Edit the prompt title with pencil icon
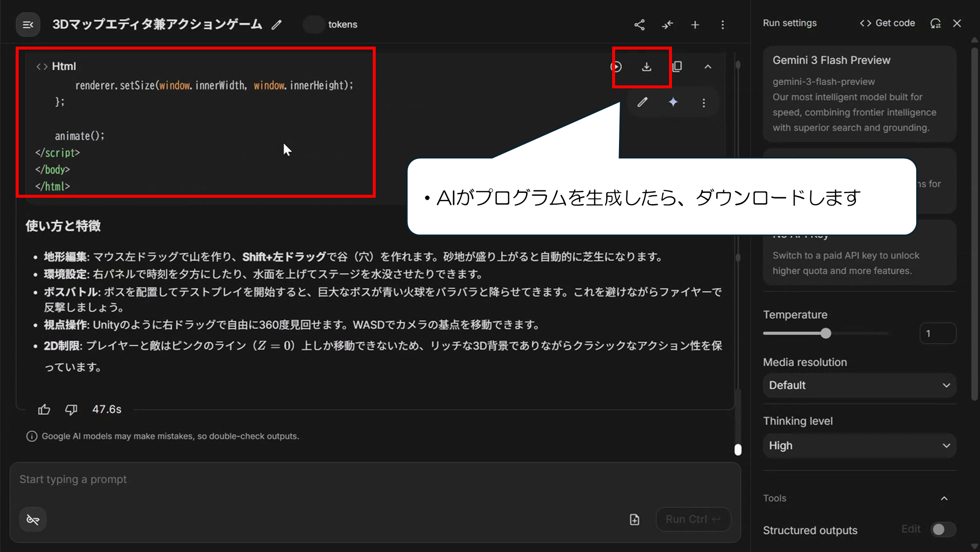 pyautogui.click(x=277, y=25)
